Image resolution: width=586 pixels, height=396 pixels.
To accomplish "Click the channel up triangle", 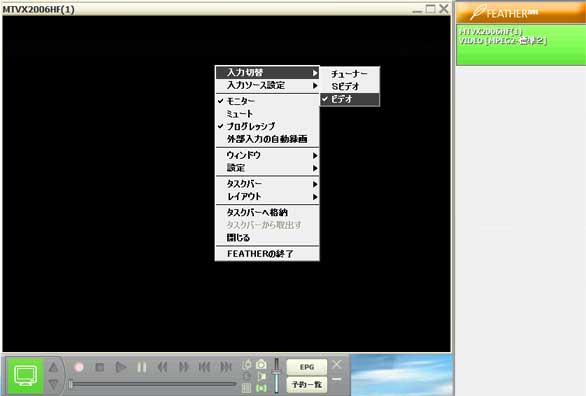I will coord(53,367).
